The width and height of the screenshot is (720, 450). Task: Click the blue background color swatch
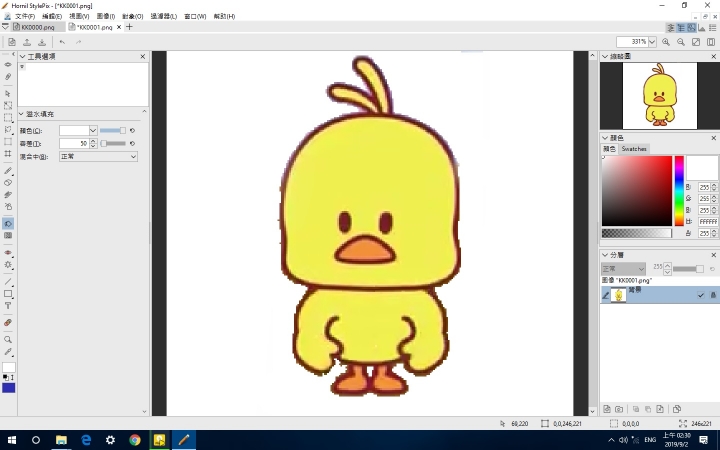pyautogui.click(x=9, y=388)
